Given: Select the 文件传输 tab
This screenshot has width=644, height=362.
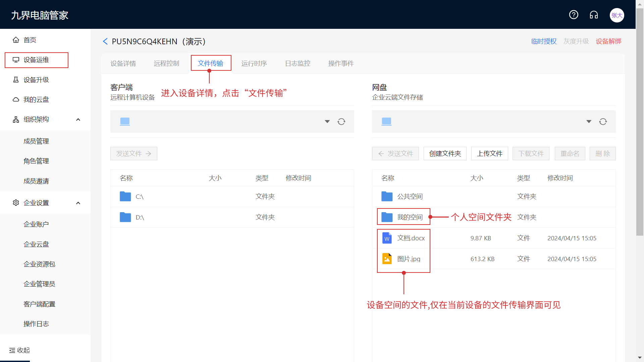Looking at the screenshot, I should coord(211,63).
